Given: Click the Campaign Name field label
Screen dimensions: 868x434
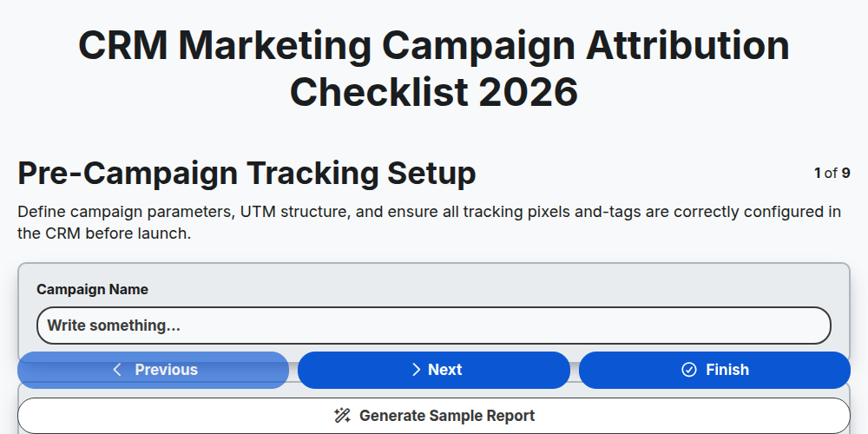Looking at the screenshot, I should coord(93,290).
